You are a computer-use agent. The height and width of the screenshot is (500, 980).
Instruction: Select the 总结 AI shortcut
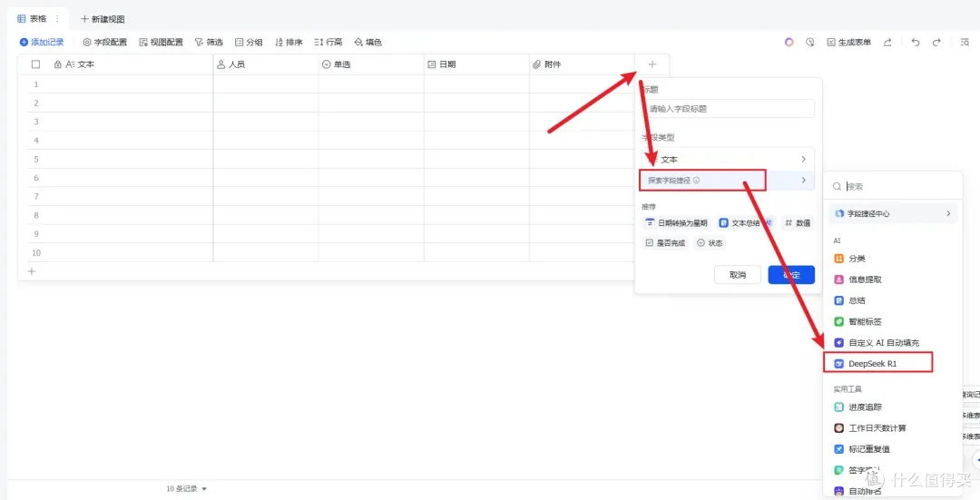(x=893, y=300)
